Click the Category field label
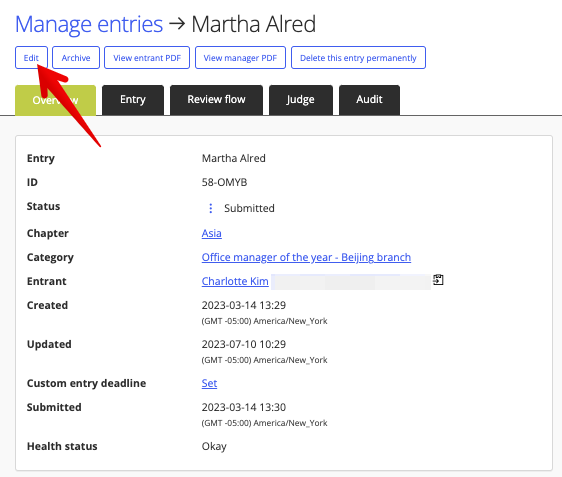The image size is (562, 477). (50, 257)
